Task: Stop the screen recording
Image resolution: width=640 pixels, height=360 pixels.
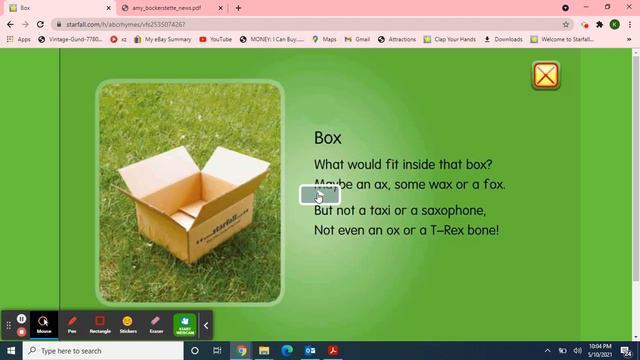Action: 22,332
